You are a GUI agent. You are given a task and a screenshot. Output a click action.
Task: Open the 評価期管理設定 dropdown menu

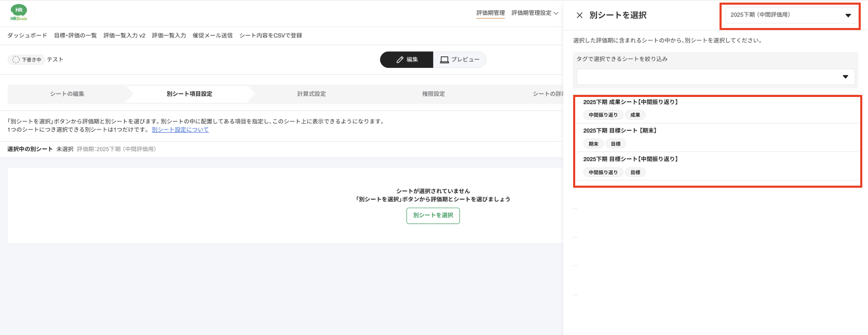click(534, 13)
